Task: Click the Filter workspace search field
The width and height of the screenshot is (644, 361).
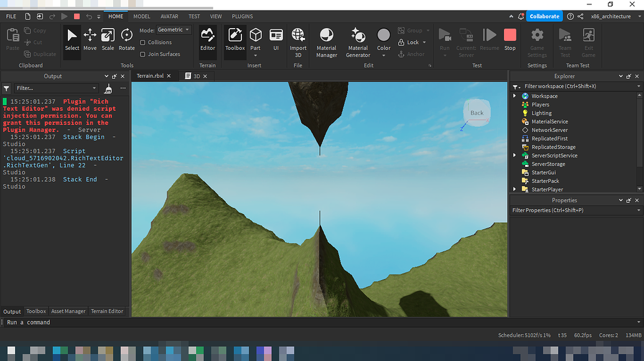Action: (576, 87)
